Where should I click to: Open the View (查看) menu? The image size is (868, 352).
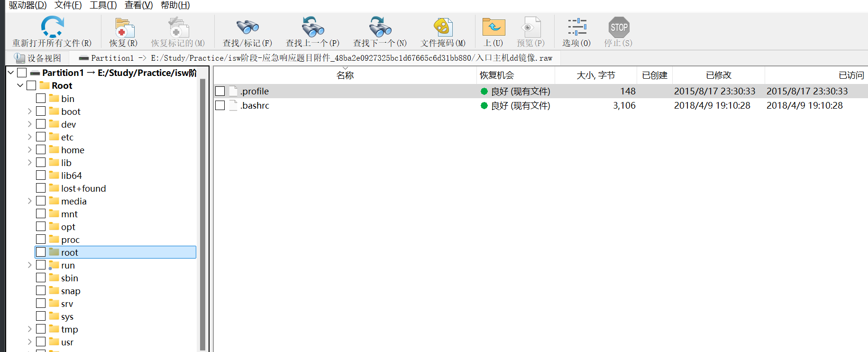tap(138, 5)
